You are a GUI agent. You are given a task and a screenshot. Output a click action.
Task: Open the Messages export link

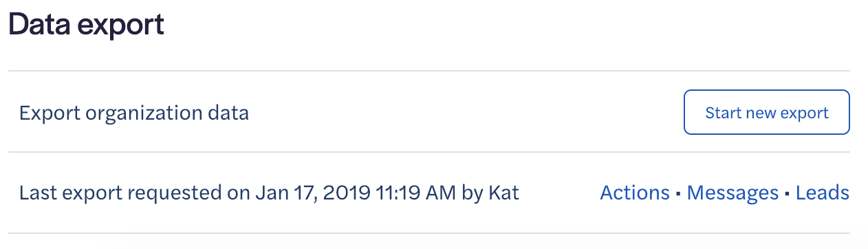pyautogui.click(x=733, y=193)
